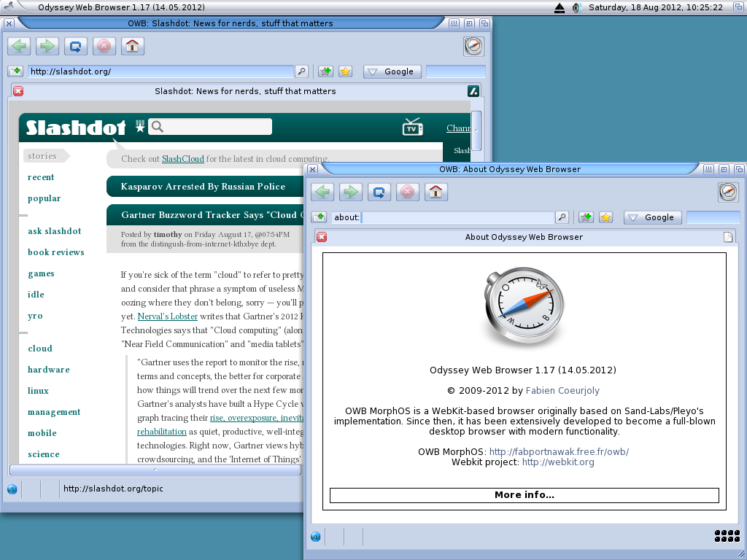Open the hardware topic in the sidebar
This screenshot has width=747, height=560.
[49, 370]
